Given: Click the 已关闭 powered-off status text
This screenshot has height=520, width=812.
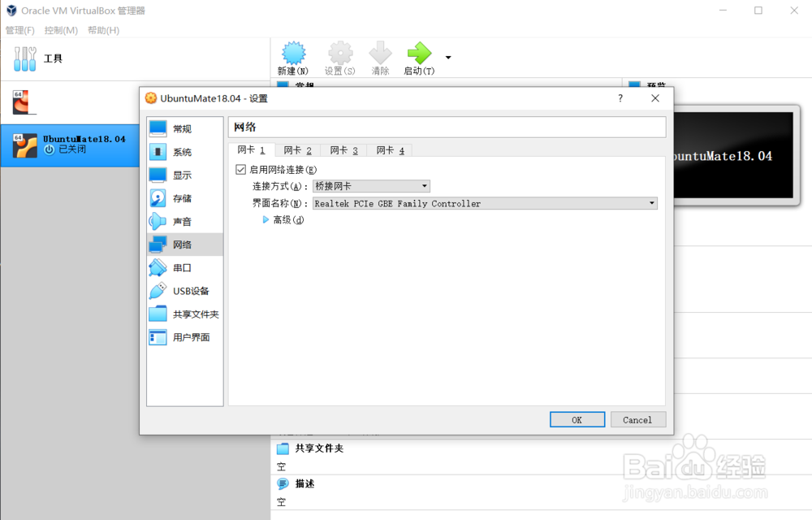Looking at the screenshot, I should point(72,149).
